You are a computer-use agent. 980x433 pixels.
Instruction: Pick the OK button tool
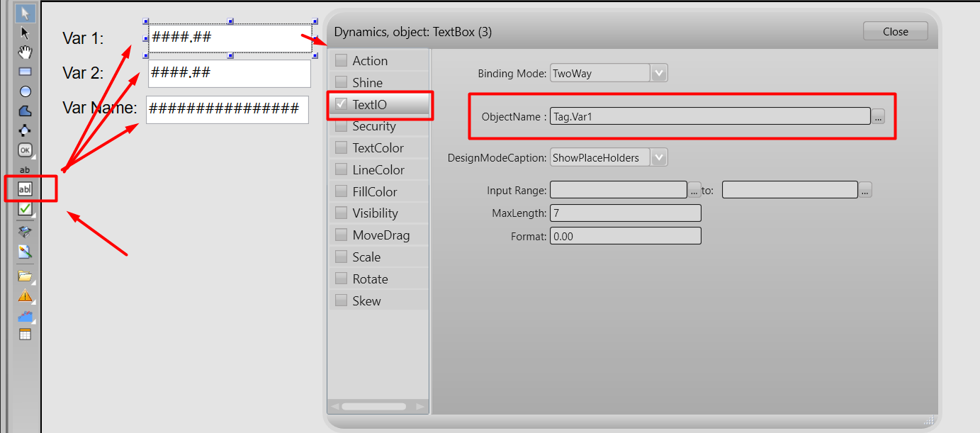pos(26,150)
